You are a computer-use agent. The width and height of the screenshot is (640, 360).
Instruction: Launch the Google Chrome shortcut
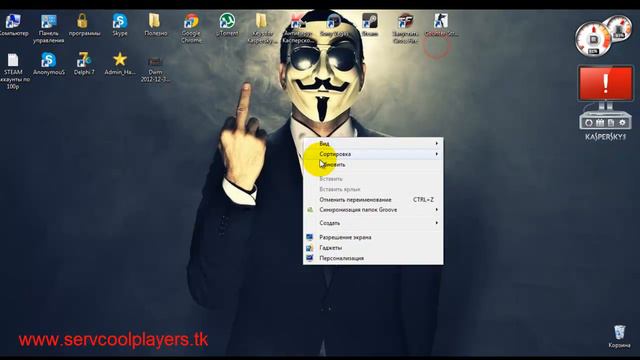pos(191,28)
